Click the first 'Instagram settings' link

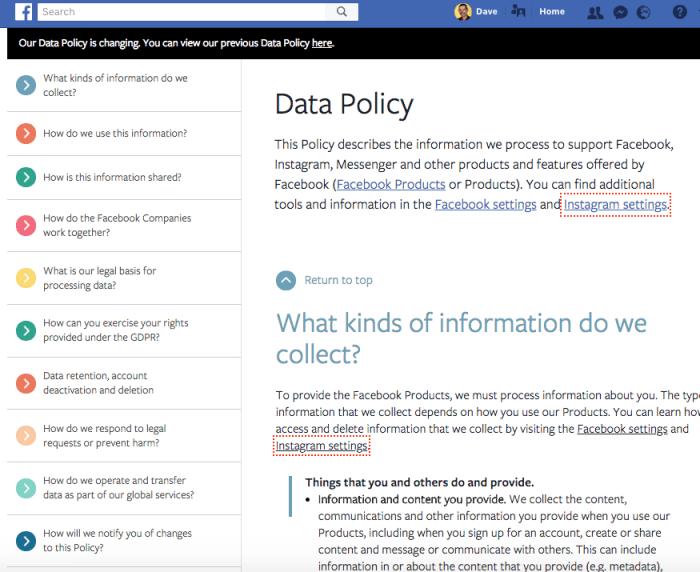(x=615, y=205)
